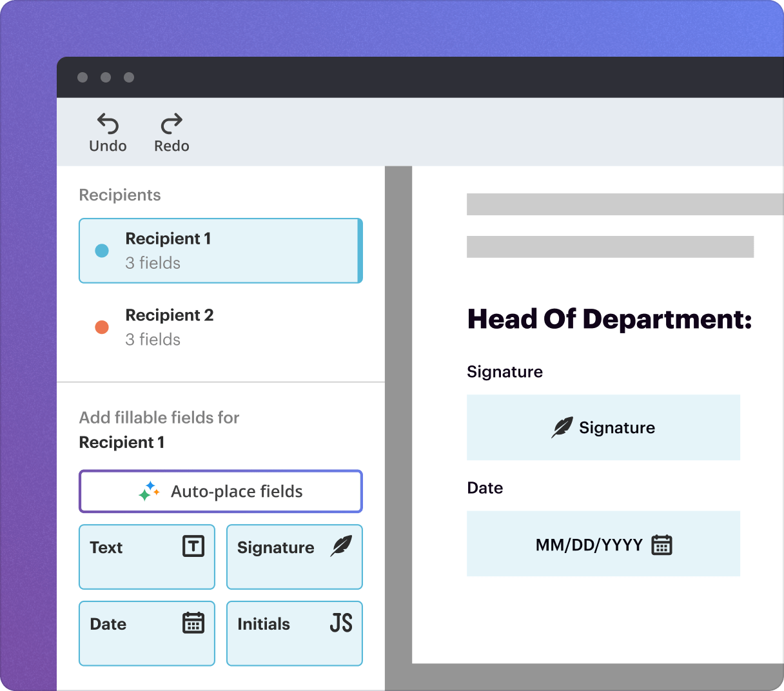
Task: Click the Undo arrow icon
Action: coord(107,124)
